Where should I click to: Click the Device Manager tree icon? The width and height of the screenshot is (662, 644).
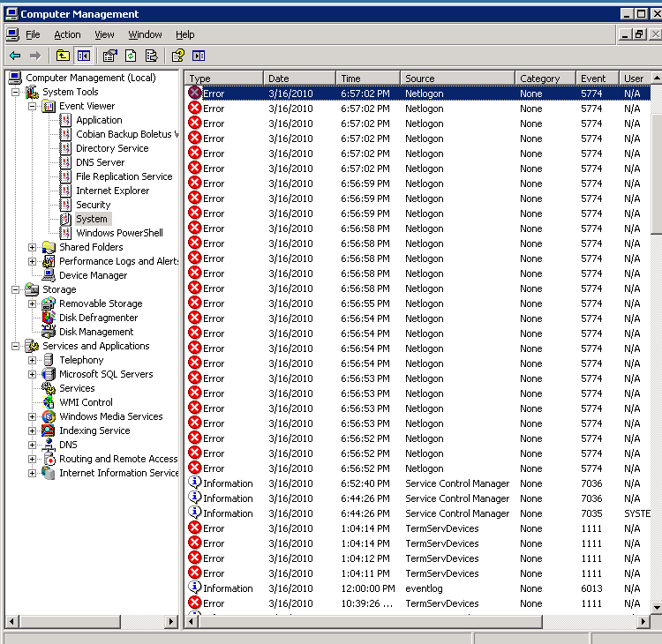[x=49, y=275]
